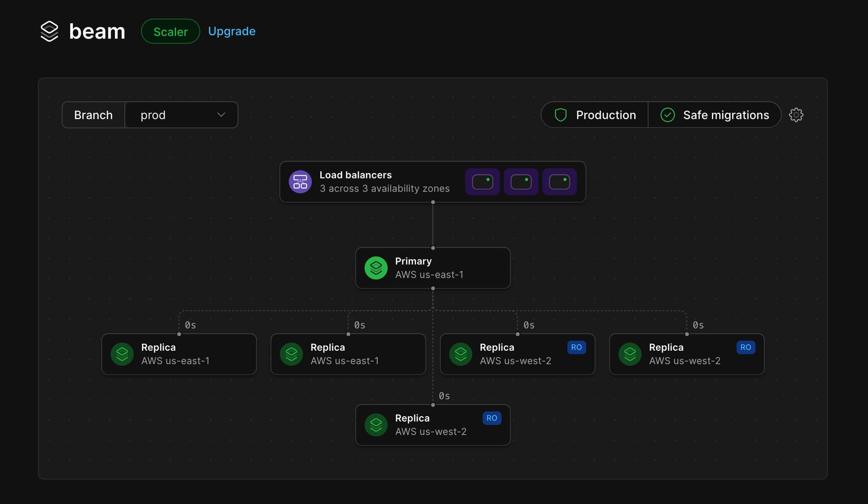This screenshot has height=504, width=868.
Task: Open branch settings gear icon
Action: pos(796,115)
